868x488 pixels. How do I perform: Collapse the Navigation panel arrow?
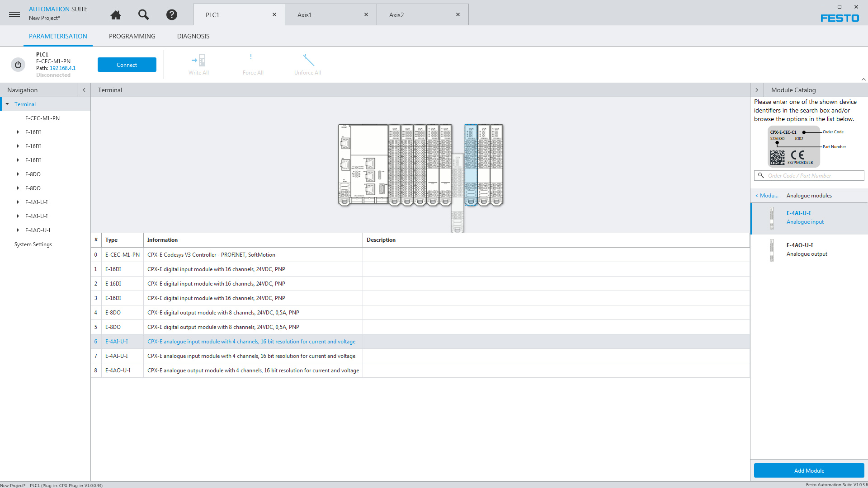coord(84,90)
